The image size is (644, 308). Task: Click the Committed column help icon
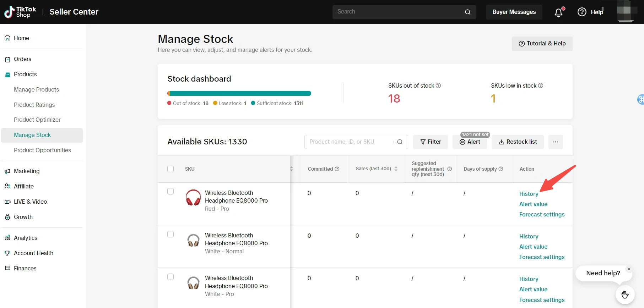(x=337, y=169)
